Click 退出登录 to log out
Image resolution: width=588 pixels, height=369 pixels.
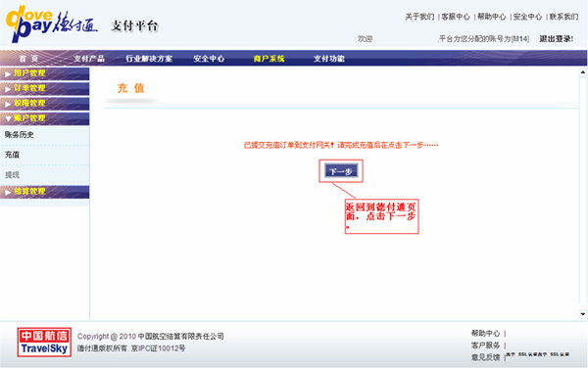click(x=556, y=38)
